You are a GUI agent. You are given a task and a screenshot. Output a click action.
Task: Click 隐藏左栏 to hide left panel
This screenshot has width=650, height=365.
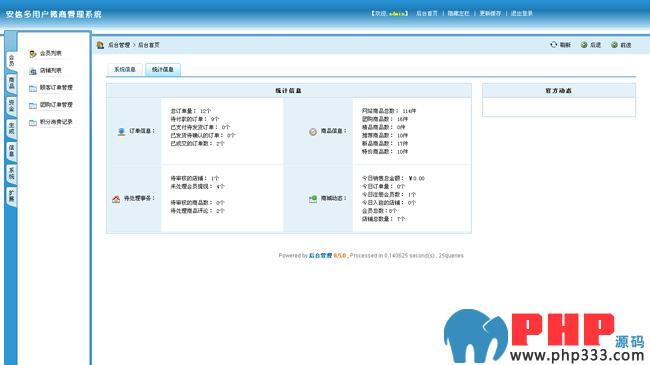click(x=458, y=13)
